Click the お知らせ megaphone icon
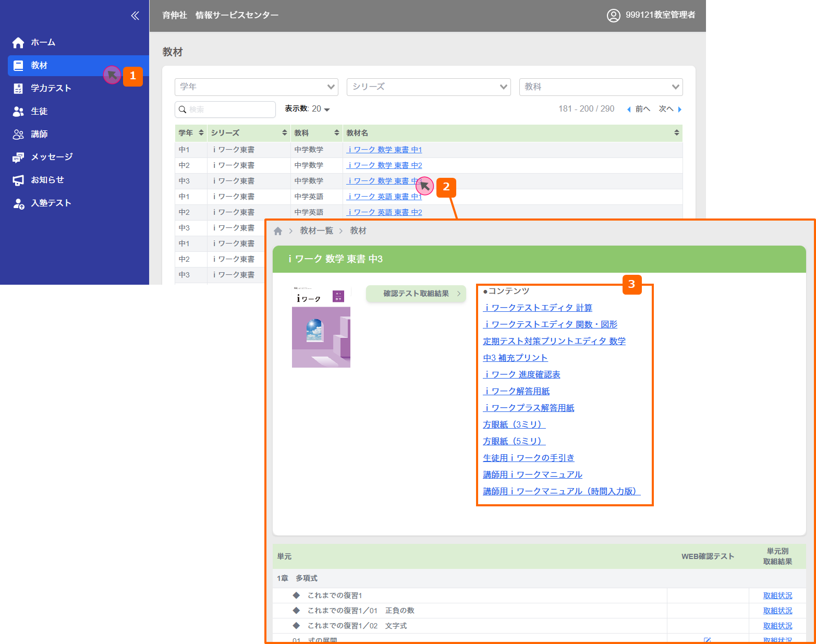Screen dimensions: 816x644 coord(18,180)
